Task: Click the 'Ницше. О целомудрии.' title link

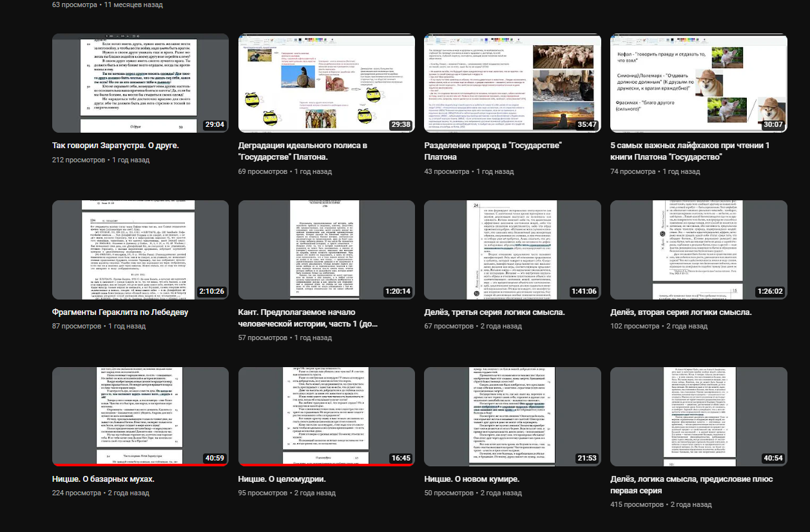Action: [x=282, y=479]
